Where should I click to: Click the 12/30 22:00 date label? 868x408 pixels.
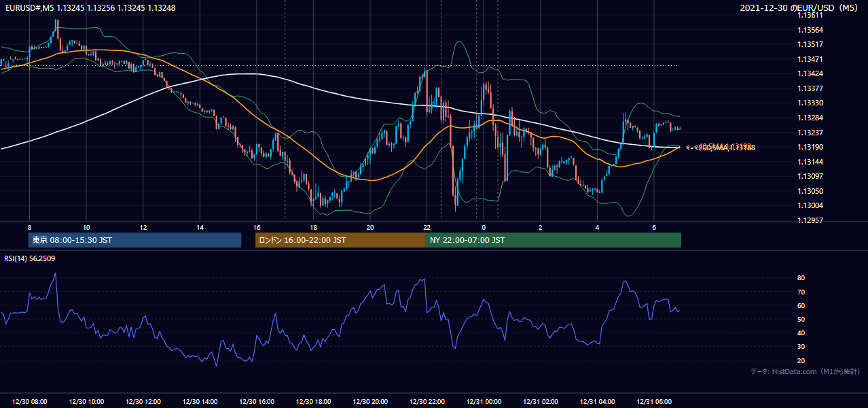tap(427, 402)
